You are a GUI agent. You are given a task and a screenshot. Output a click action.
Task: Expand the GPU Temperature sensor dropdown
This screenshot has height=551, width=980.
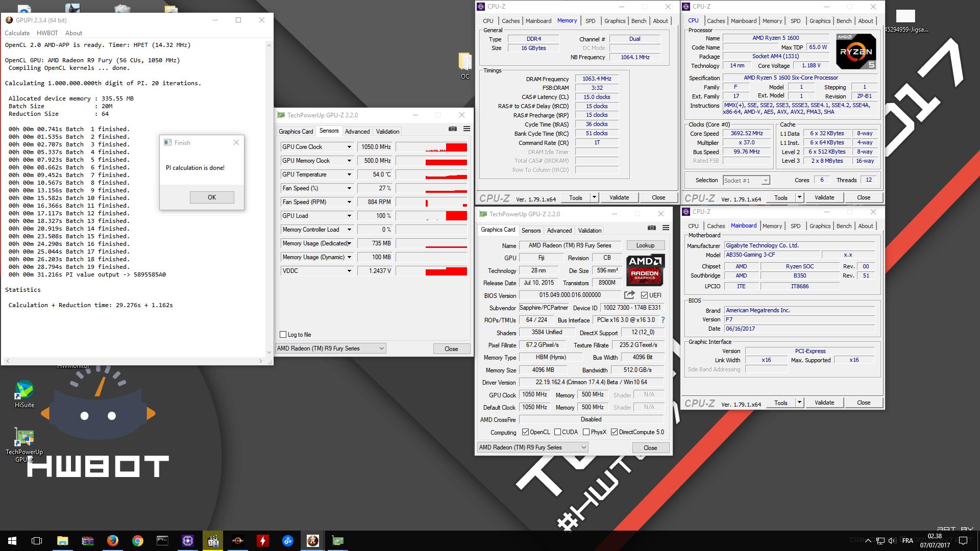coord(349,174)
